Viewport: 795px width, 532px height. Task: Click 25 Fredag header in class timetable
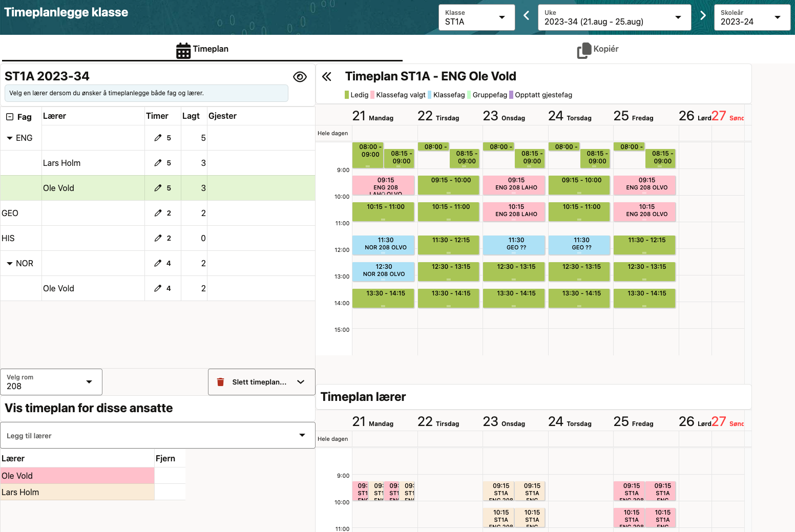pos(634,116)
